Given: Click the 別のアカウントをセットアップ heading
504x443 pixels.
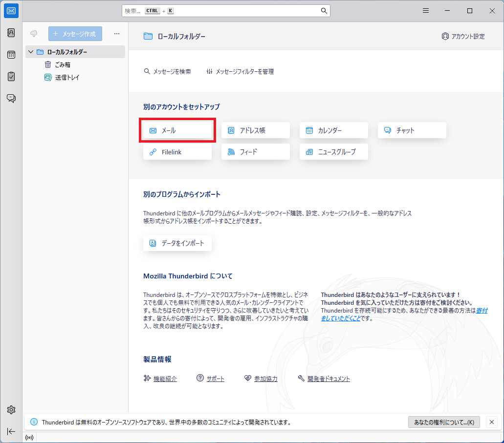Looking at the screenshot, I should [x=182, y=106].
